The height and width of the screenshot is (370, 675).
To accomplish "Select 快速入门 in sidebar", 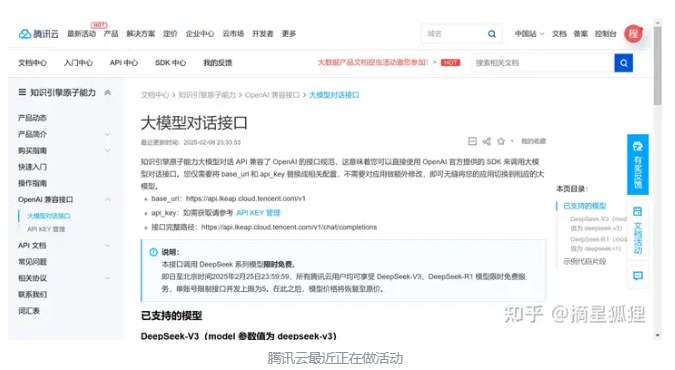I will [32, 167].
